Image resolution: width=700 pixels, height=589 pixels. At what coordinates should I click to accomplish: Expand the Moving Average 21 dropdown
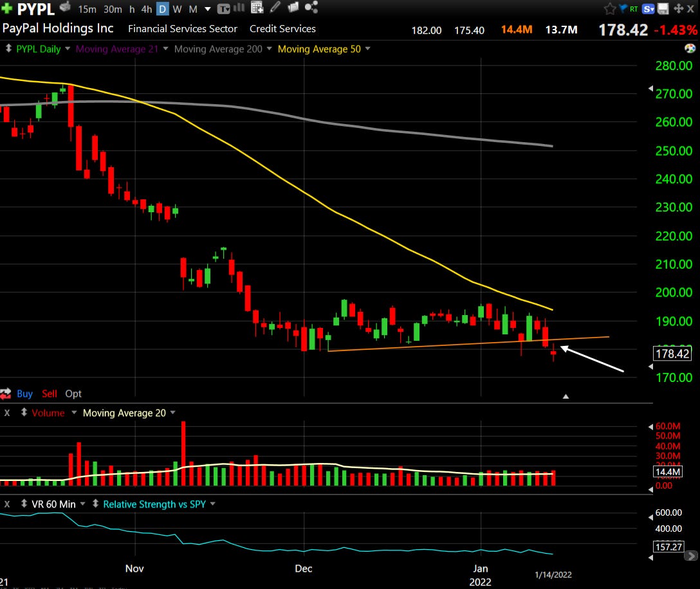165,48
